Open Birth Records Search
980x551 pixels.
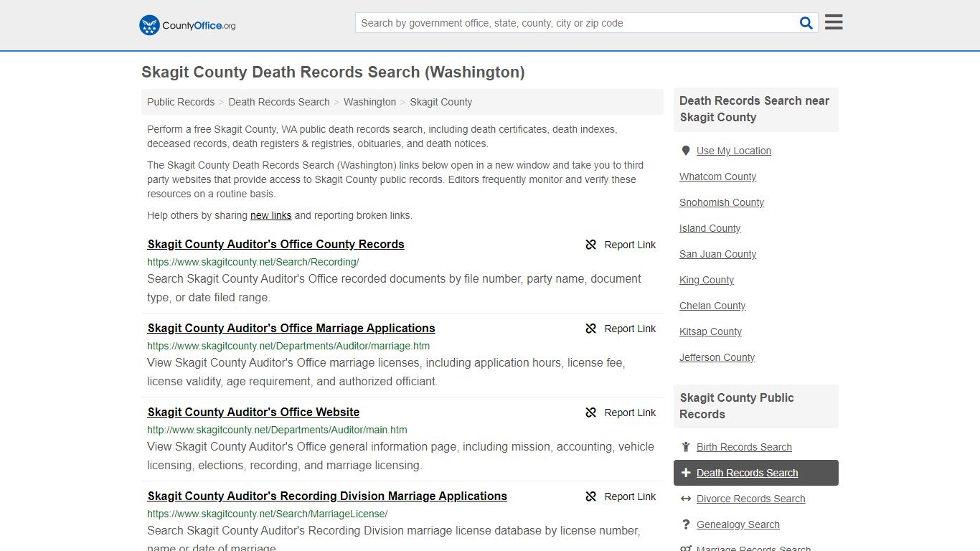pyautogui.click(x=744, y=447)
